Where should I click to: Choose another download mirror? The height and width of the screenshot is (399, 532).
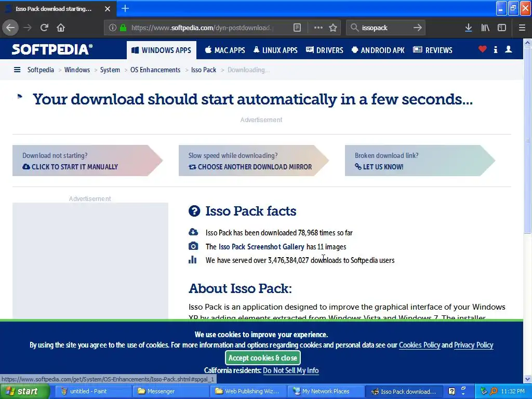[254, 161]
